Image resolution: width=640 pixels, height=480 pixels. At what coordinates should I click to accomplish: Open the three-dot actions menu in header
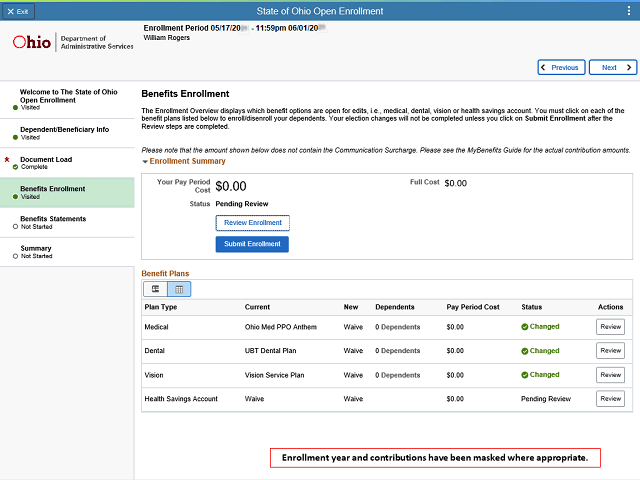[629, 11]
